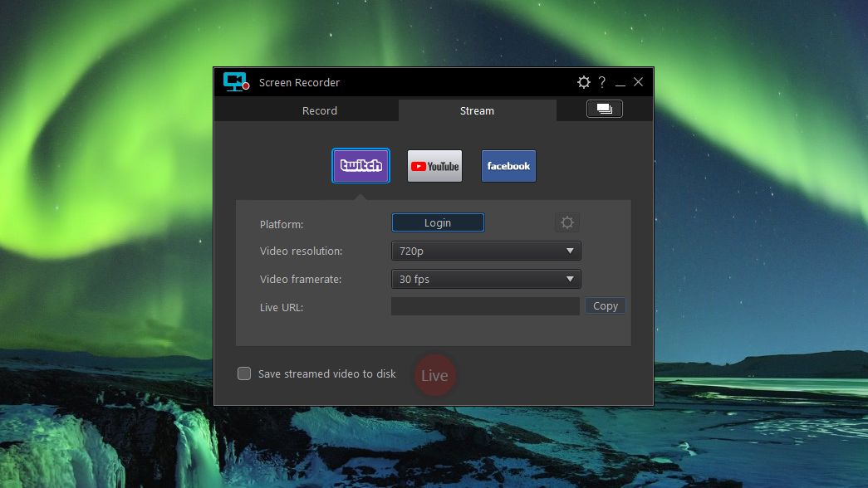Copy the Live URL
868x488 pixels.
coord(605,305)
